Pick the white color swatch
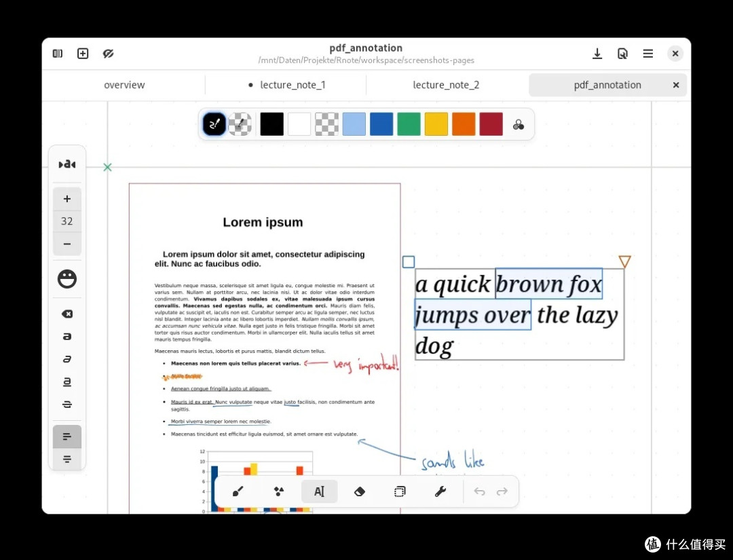733x560 pixels. (x=299, y=124)
